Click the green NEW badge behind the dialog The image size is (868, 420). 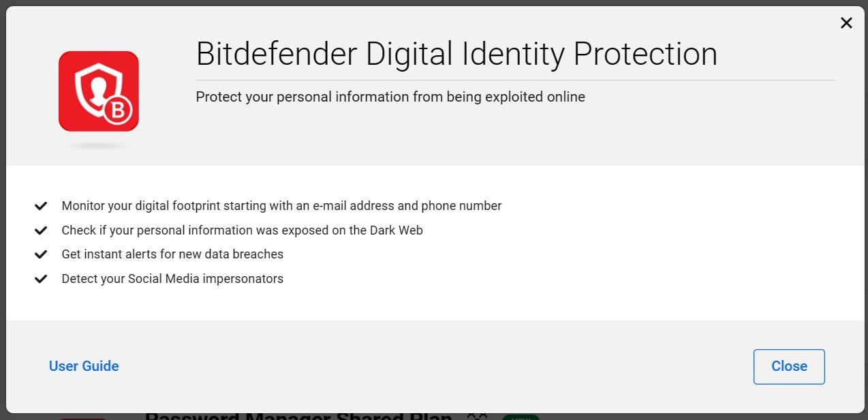(521, 417)
